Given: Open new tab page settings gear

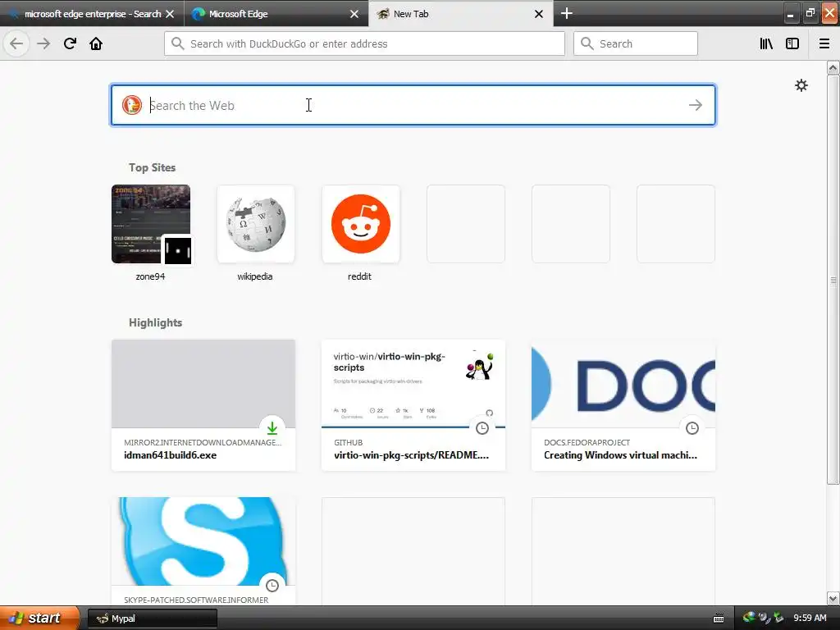Looking at the screenshot, I should (x=801, y=85).
